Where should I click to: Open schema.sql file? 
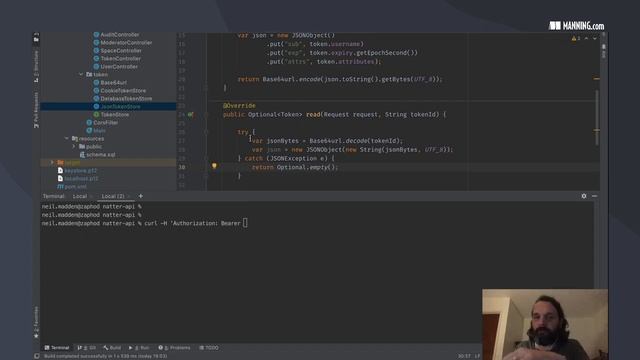click(100, 155)
